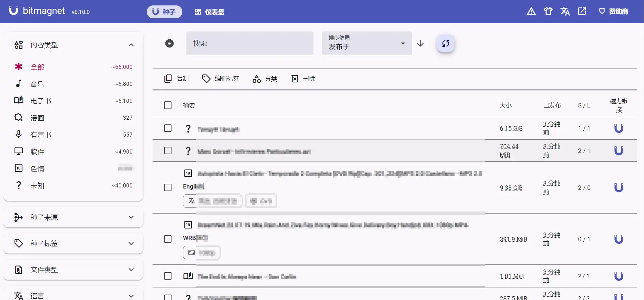Click the back arrow beside the search box
Viewport: 644px width, 300px height.
coord(169,43)
